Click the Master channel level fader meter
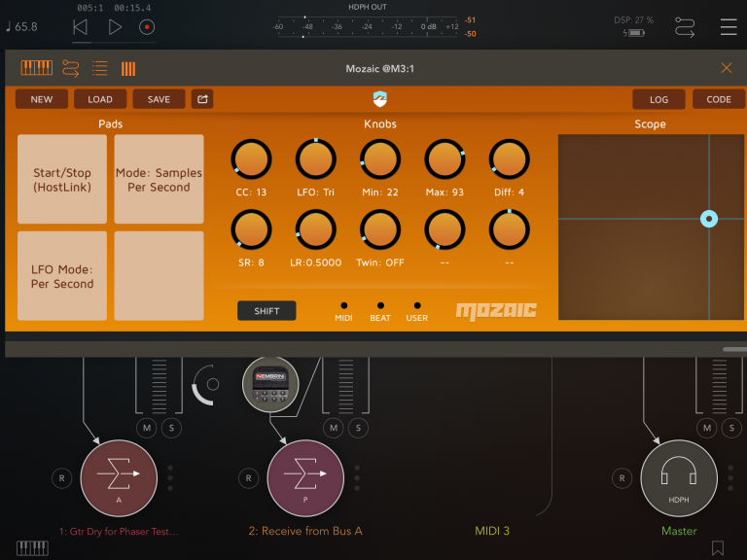This screenshot has width=747, height=560. click(720, 385)
